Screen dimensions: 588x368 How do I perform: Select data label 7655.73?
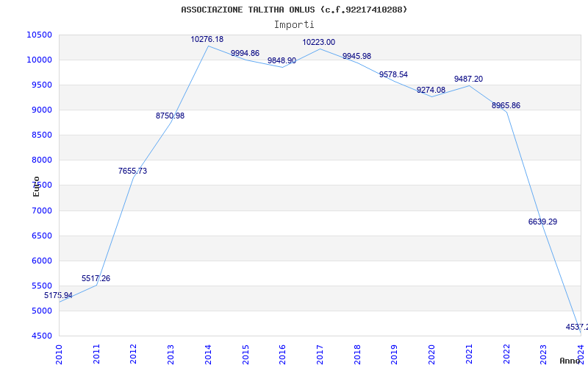[x=133, y=171]
